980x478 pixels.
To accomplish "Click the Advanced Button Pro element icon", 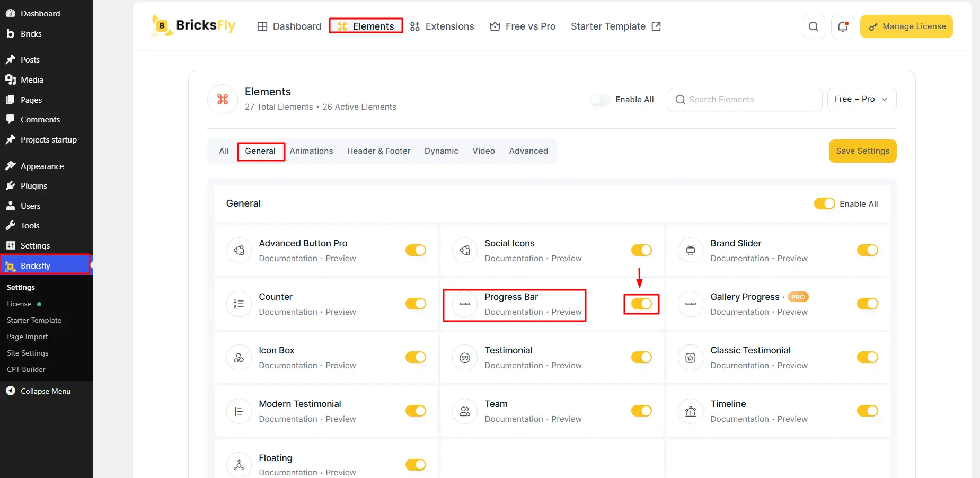I will (x=239, y=250).
